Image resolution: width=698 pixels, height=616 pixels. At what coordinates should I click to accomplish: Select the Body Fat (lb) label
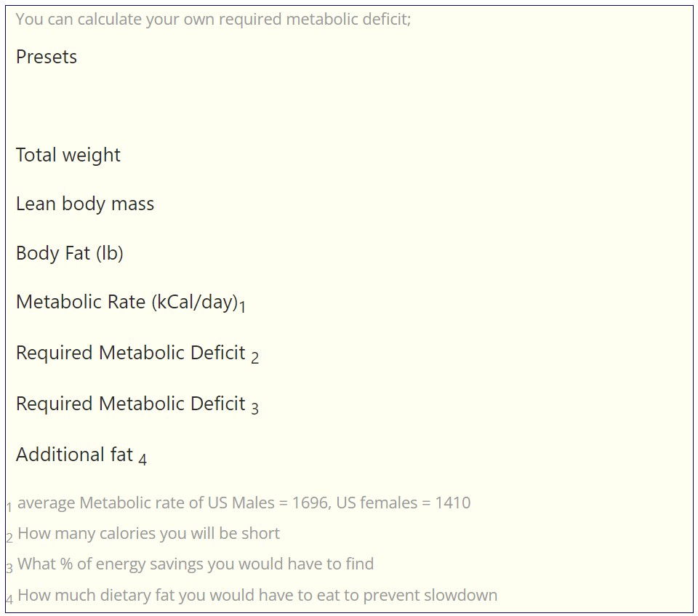click(70, 253)
